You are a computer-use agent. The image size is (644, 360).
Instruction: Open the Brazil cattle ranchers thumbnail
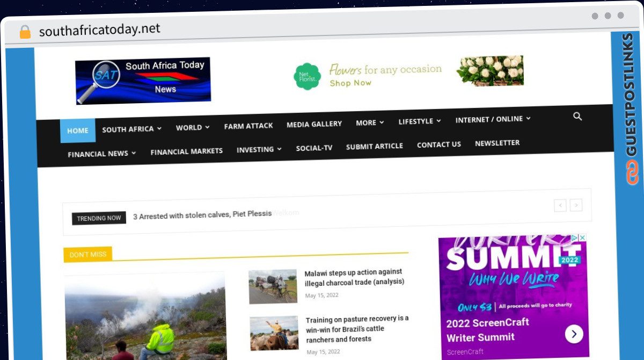click(x=274, y=333)
